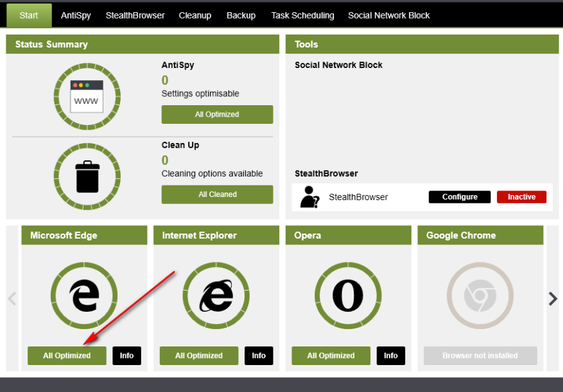Click the StealthBrowser person icon
The height and width of the screenshot is (392, 563).
[x=309, y=197]
